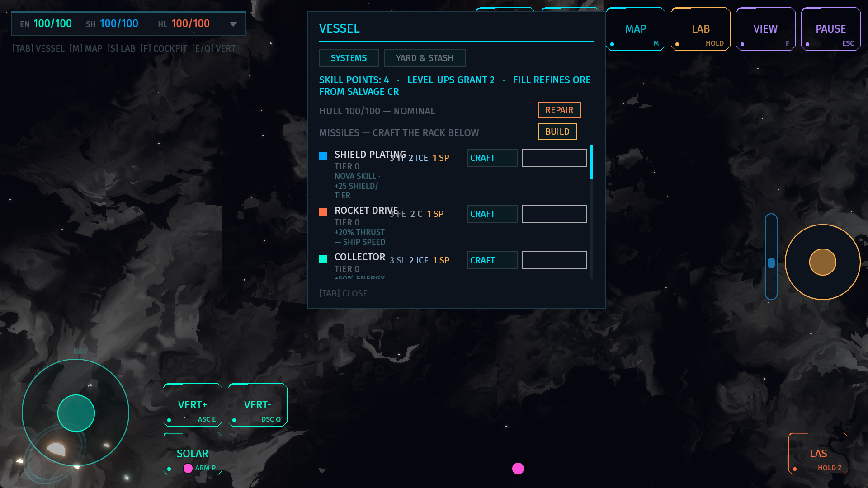
Task: Expand the status bar dropdown arrow
Action: click(233, 24)
